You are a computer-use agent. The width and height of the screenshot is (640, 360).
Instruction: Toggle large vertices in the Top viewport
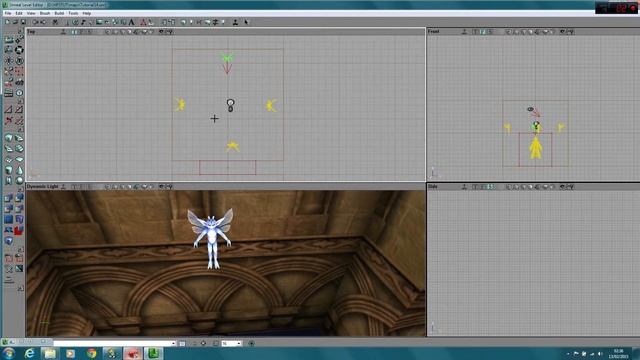161,31
